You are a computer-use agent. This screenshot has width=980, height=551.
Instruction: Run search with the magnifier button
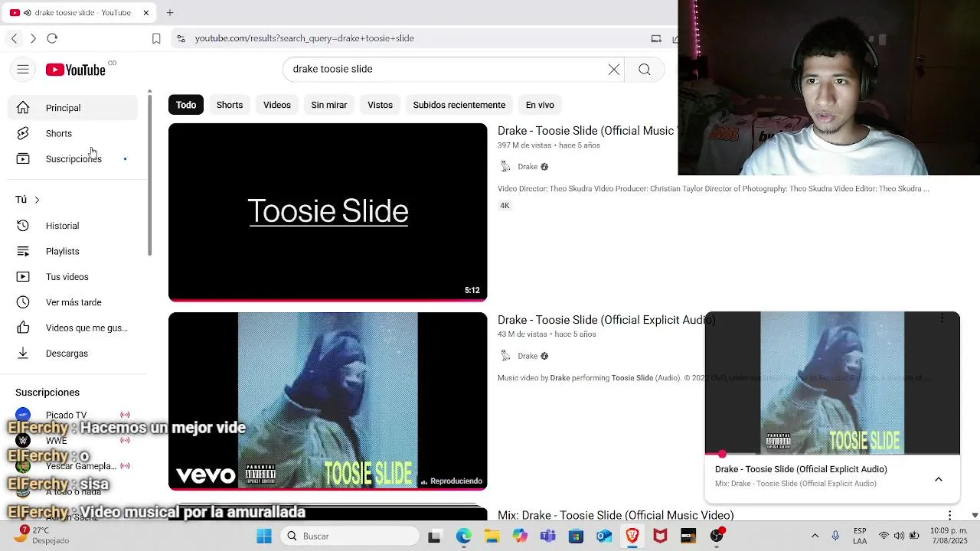tap(645, 70)
